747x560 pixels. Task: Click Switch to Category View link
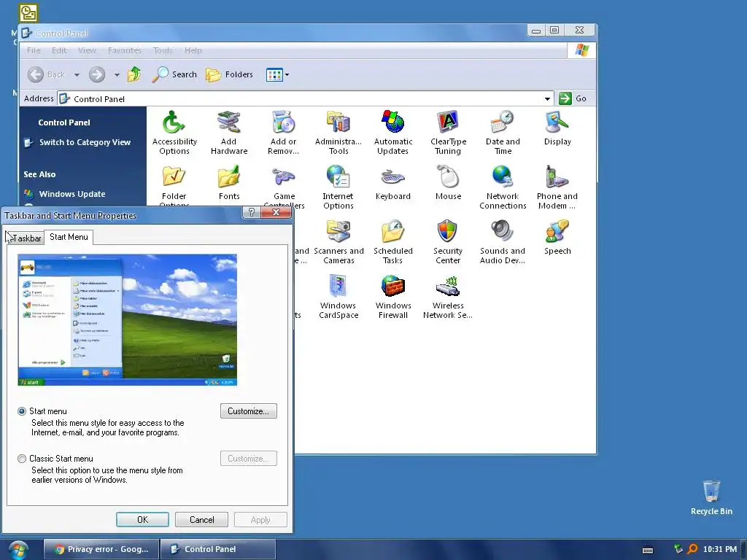click(x=85, y=142)
